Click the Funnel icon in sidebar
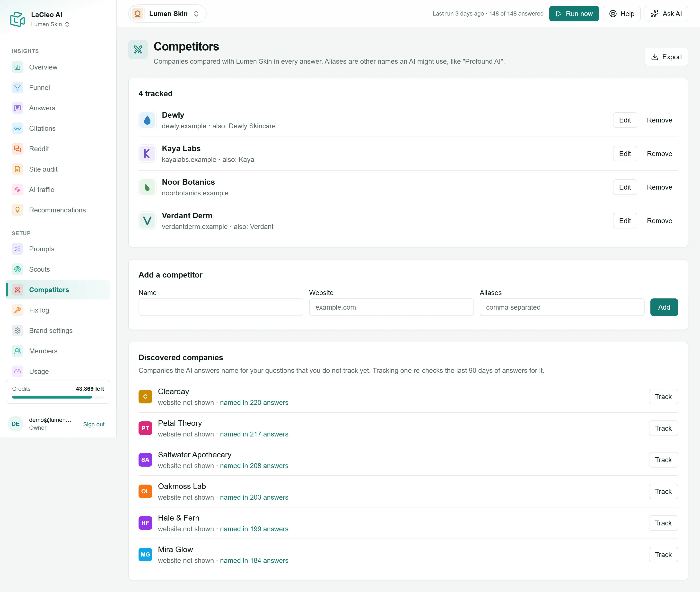The image size is (700, 592). (x=17, y=87)
